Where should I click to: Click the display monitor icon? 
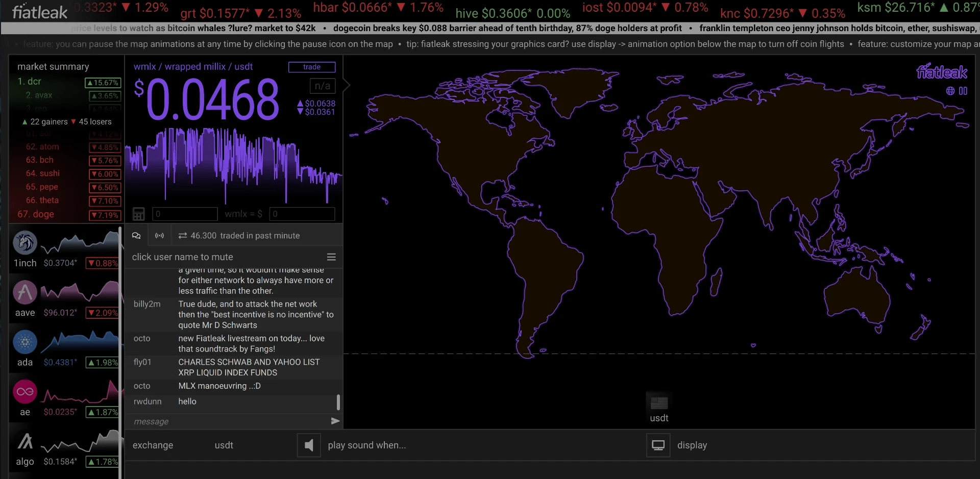point(658,445)
